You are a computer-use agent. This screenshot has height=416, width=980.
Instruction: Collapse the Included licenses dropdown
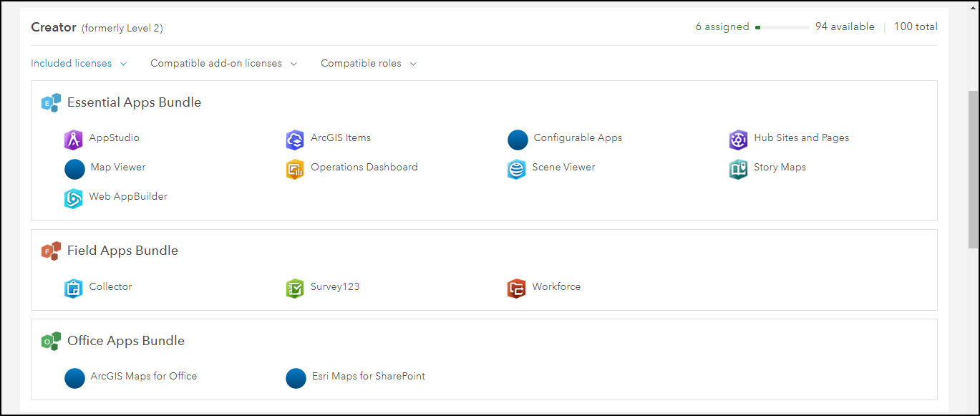click(x=79, y=64)
